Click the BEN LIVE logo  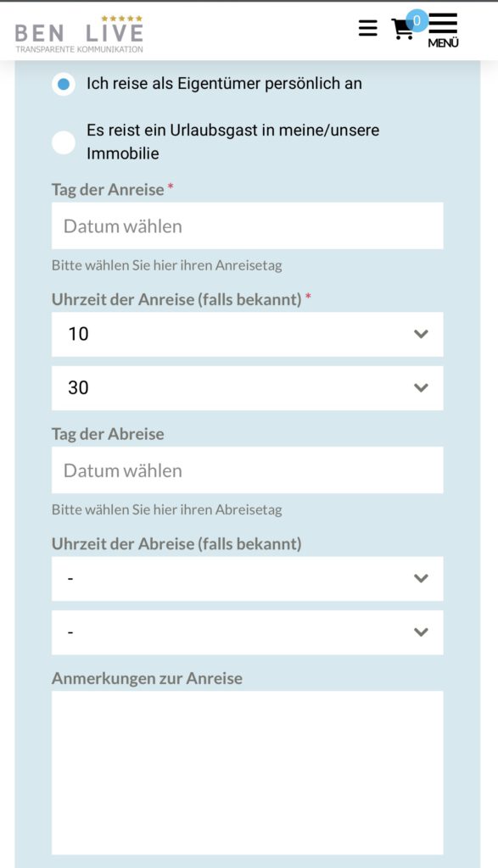tap(79, 34)
